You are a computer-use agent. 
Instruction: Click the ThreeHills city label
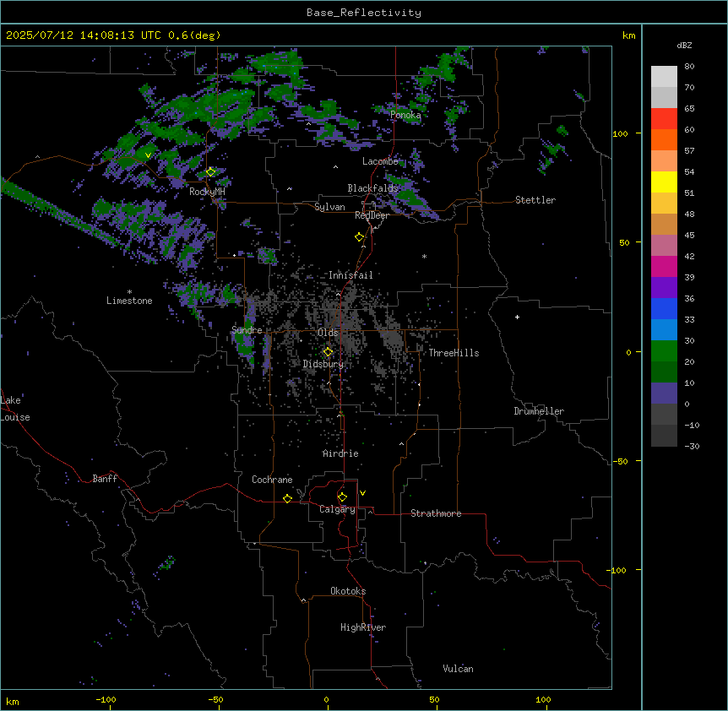454,353
